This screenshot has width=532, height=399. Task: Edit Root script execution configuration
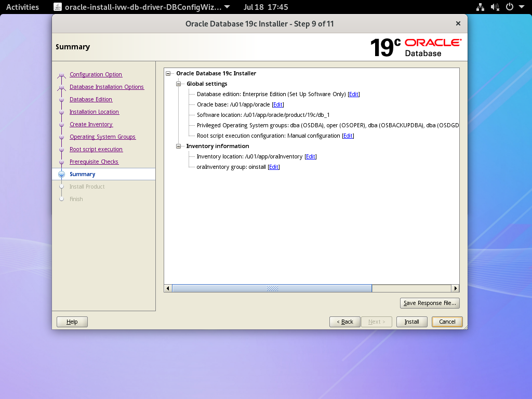(x=348, y=136)
